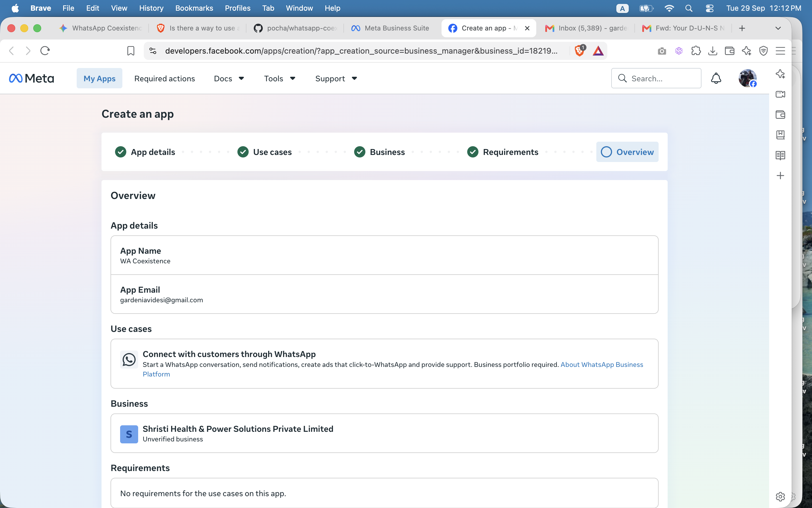Close the Create an app tab
The width and height of the screenshot is (812, 508).
click(x=527, y=28)
